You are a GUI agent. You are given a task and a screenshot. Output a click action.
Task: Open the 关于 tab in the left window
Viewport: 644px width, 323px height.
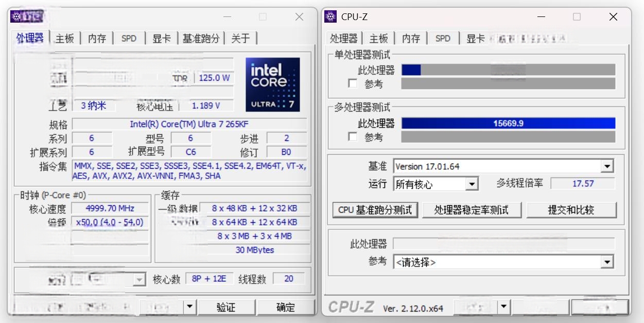[x=240, y=39]
